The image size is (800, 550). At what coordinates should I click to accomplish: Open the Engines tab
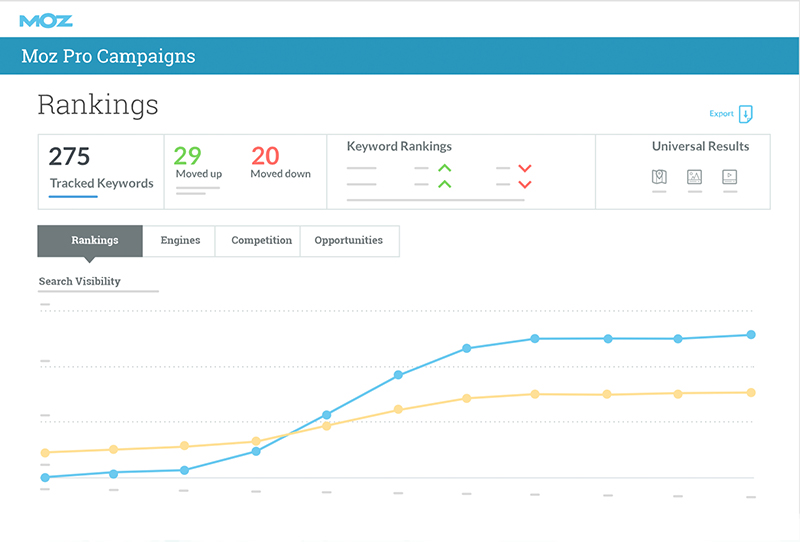tap(180, 241)
